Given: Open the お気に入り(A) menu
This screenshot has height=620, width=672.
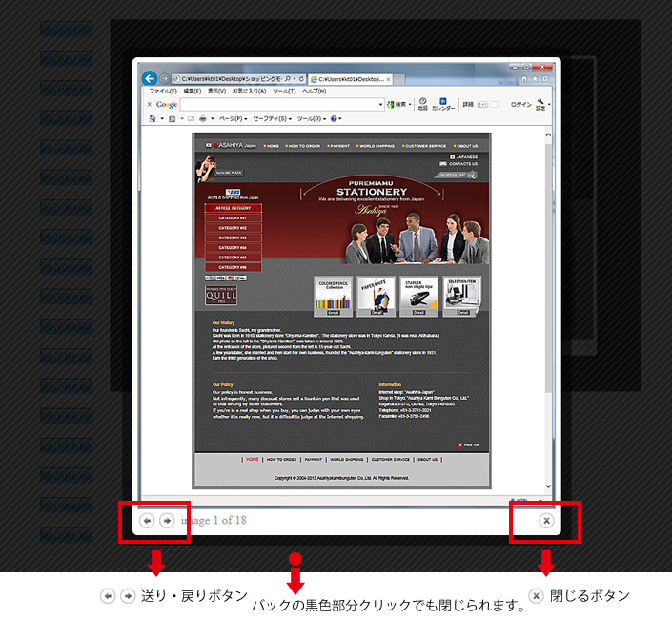Looking at the screenshot, I should (249, 91).
